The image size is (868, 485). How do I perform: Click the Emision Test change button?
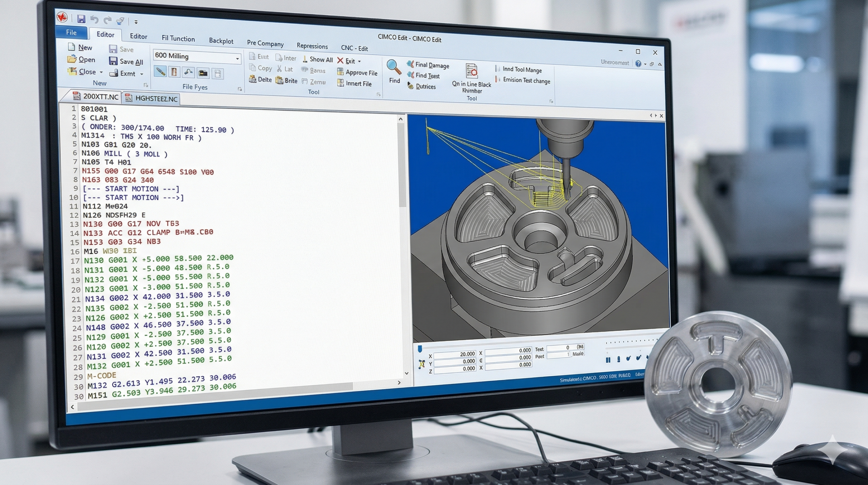pos(522,80)
